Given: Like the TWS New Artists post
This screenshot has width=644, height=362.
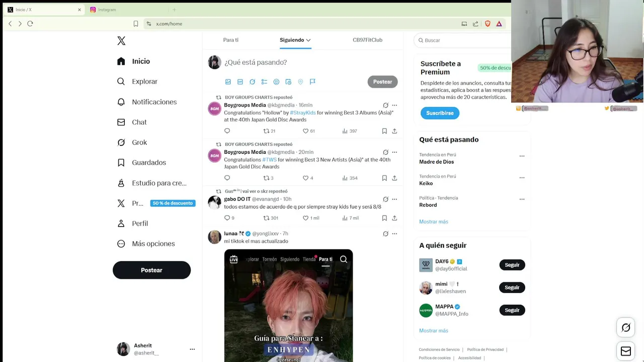Looking at the screenshot, I should pos(307,178).
